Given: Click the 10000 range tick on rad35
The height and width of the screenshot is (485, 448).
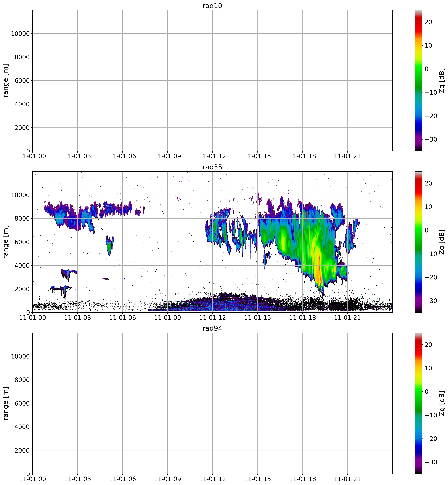Looking at the screenshot, I should [20, 195].
